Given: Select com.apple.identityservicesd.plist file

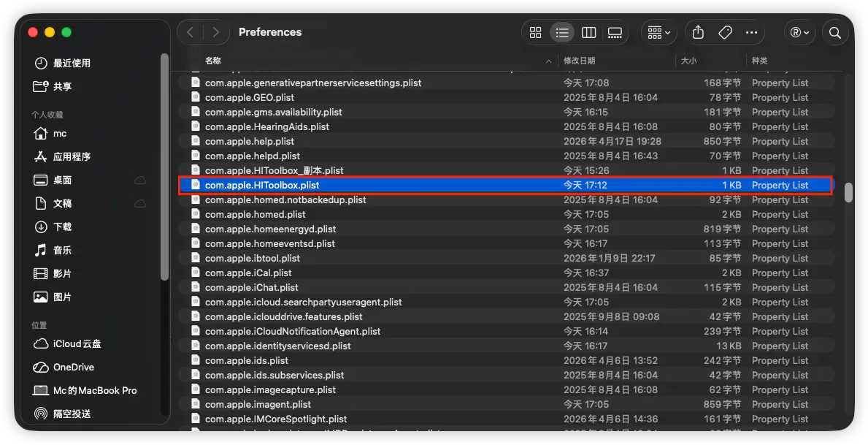Looking at the screenshot, I should tap(506, 346).
